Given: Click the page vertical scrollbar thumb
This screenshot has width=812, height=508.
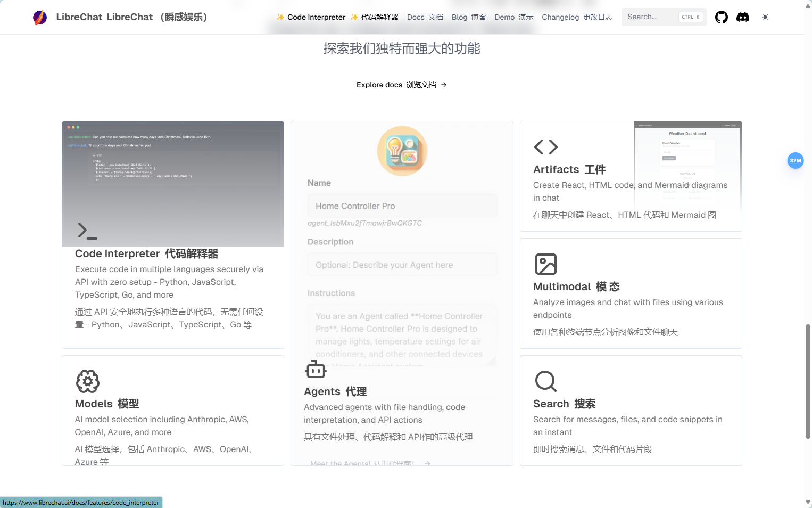Looking at the screenshot, I should coord(808,381).
